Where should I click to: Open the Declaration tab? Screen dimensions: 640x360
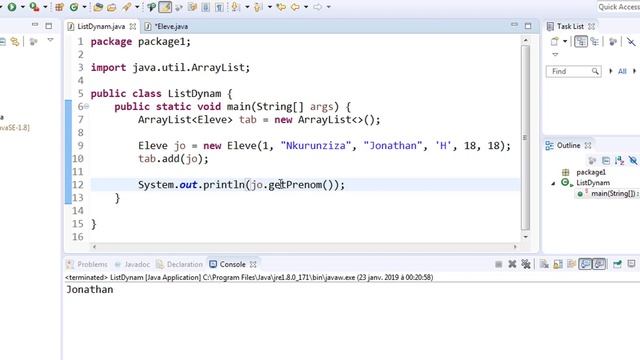pyautogui.click(x=179, y=264)
